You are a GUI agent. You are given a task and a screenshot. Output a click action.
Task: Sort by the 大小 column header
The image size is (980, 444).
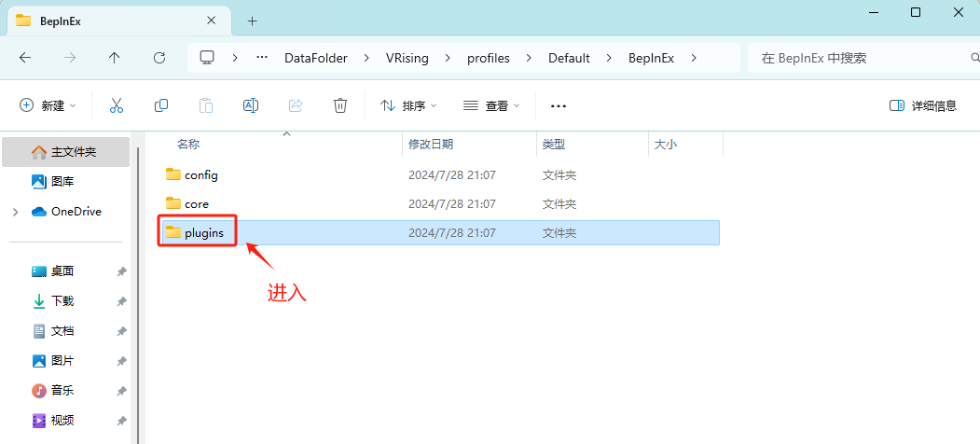(665, 145)
